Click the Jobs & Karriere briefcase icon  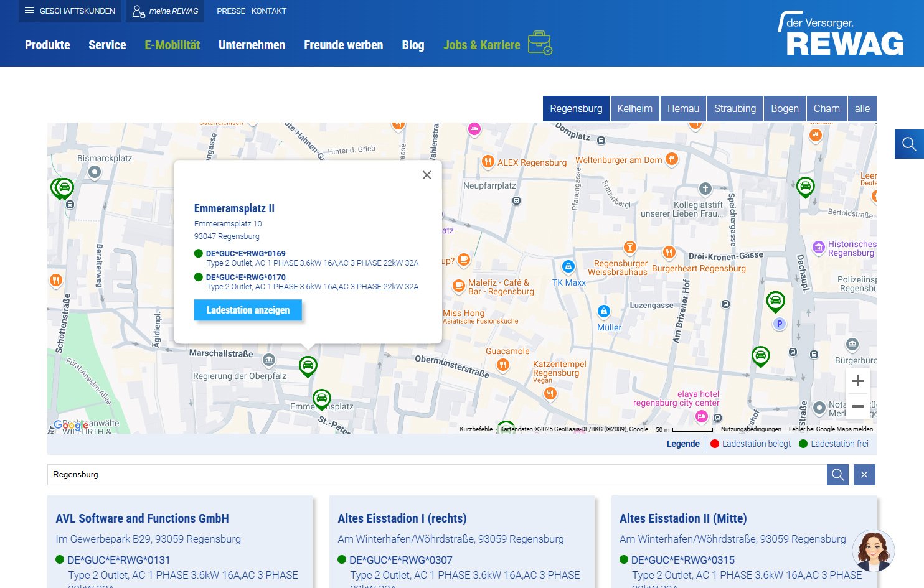[x=539, y=43]
